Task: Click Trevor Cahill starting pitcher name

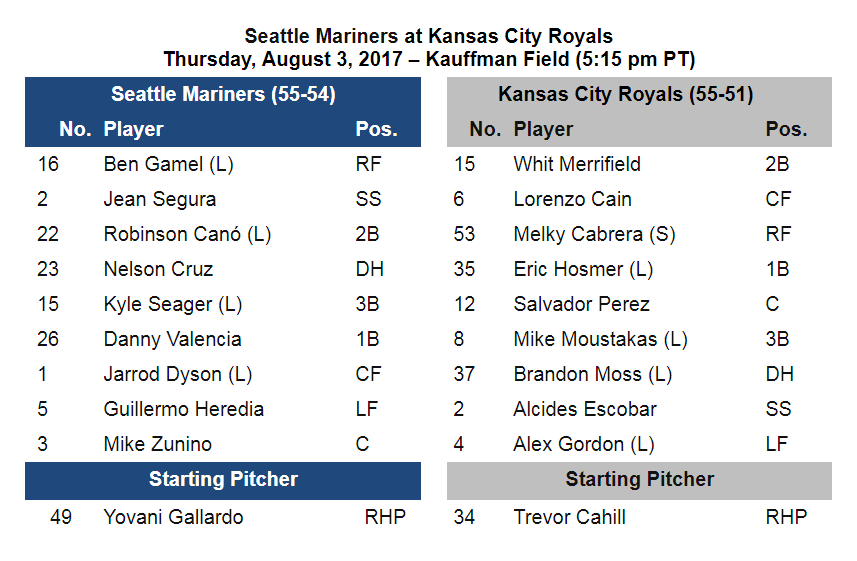Action: click(570, 517)
